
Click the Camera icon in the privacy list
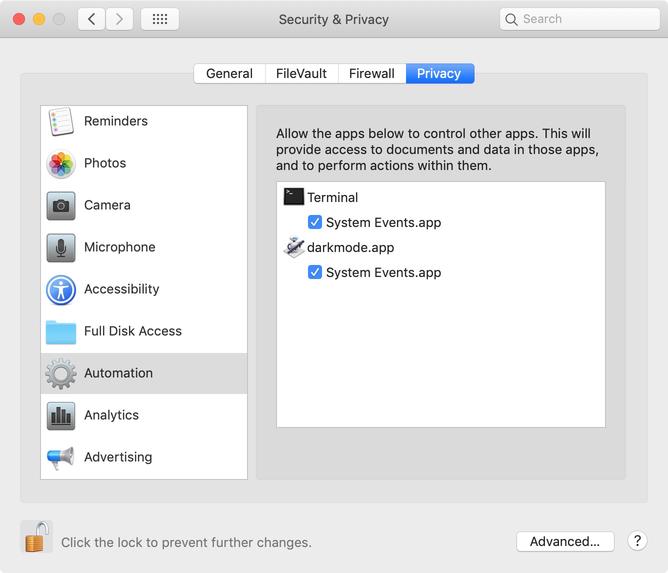(61, 206)
